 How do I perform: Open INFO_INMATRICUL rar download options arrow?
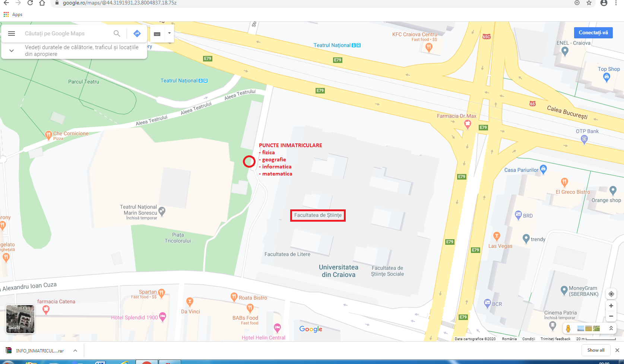(x=75, y=351)
